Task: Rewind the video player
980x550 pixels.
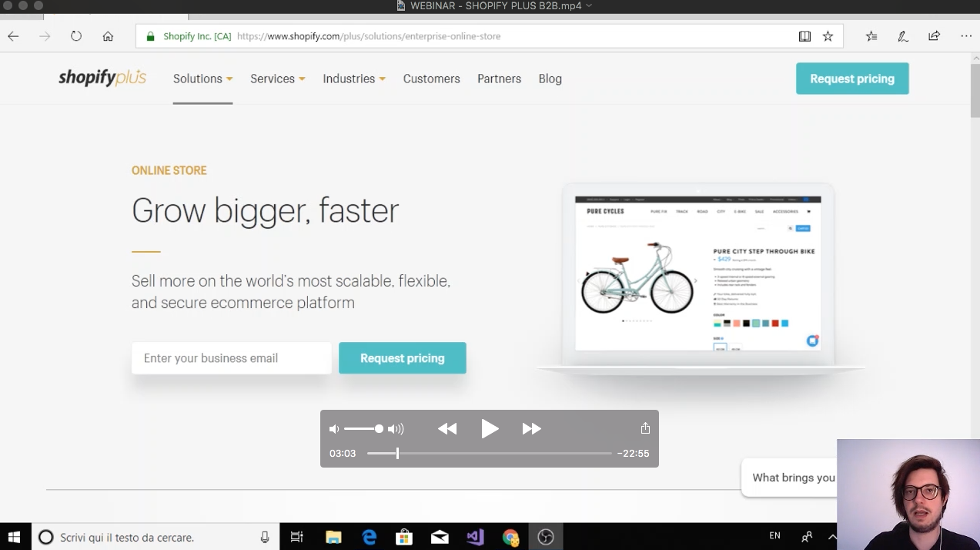Action: pos(447,429)
